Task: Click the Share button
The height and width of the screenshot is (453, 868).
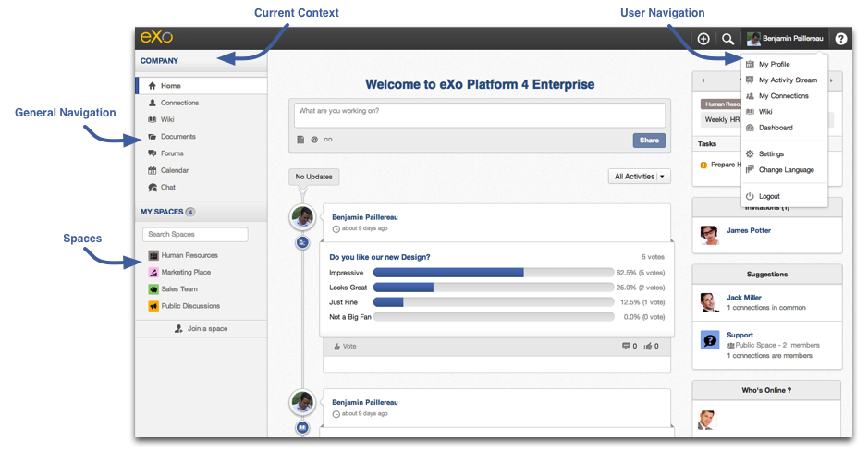Action: click(x=649, y=141)
